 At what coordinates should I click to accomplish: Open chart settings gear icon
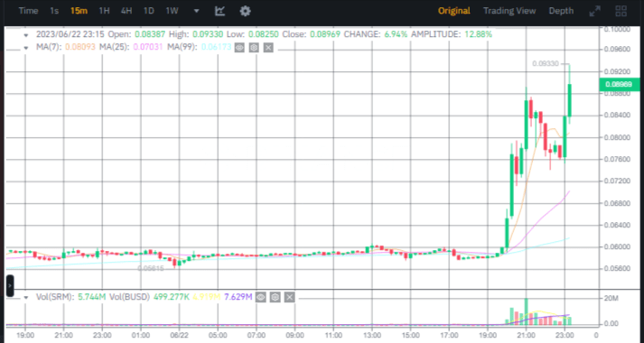point(245,11)
